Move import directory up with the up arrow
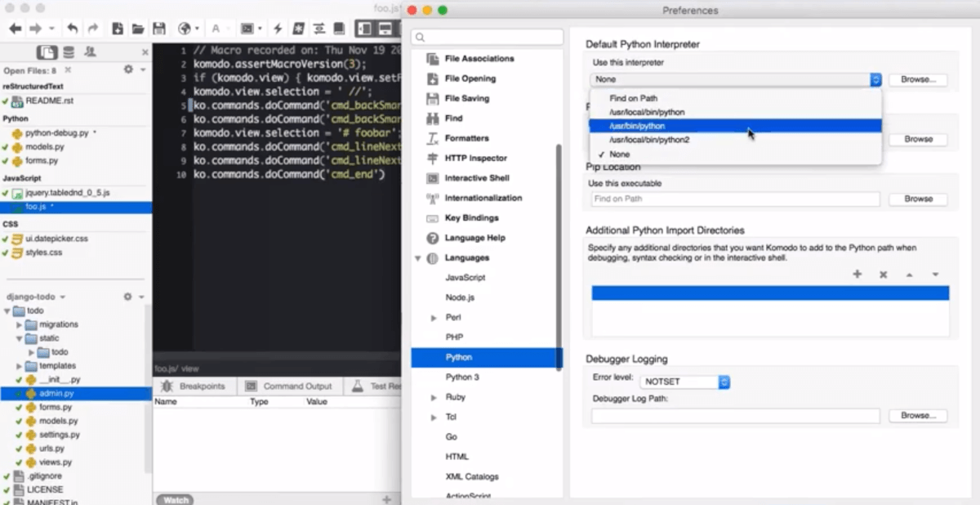This screenshot has height=505, width=980. point(909,275)
